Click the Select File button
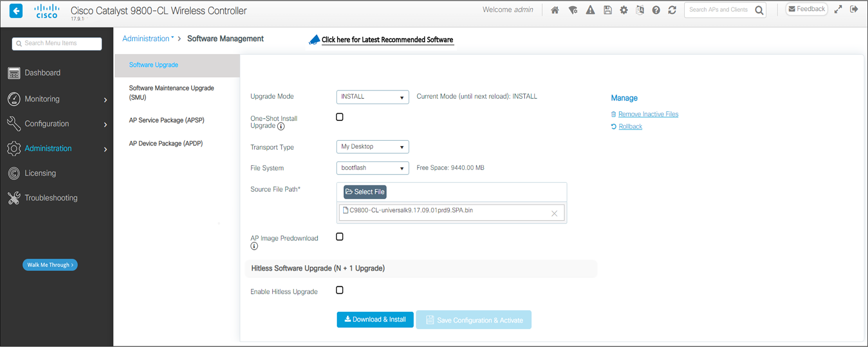This screenshot has width=868, height=347. (365, 192)
